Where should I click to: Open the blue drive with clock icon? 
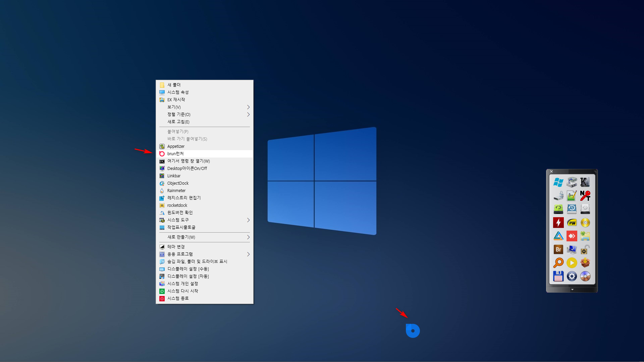[x=572, y=209]
